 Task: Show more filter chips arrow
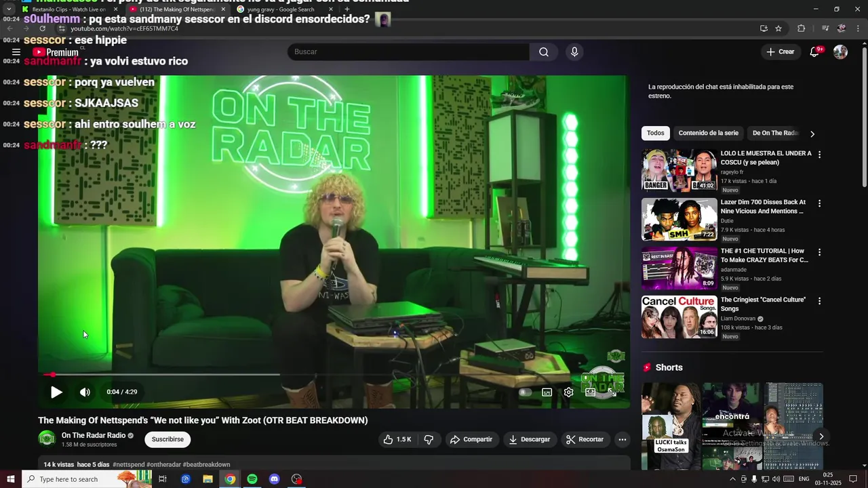click(x=812, y=134)
